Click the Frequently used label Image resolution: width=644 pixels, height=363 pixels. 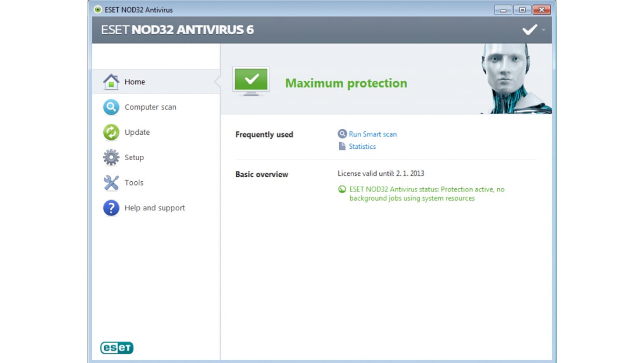point(264,134)
